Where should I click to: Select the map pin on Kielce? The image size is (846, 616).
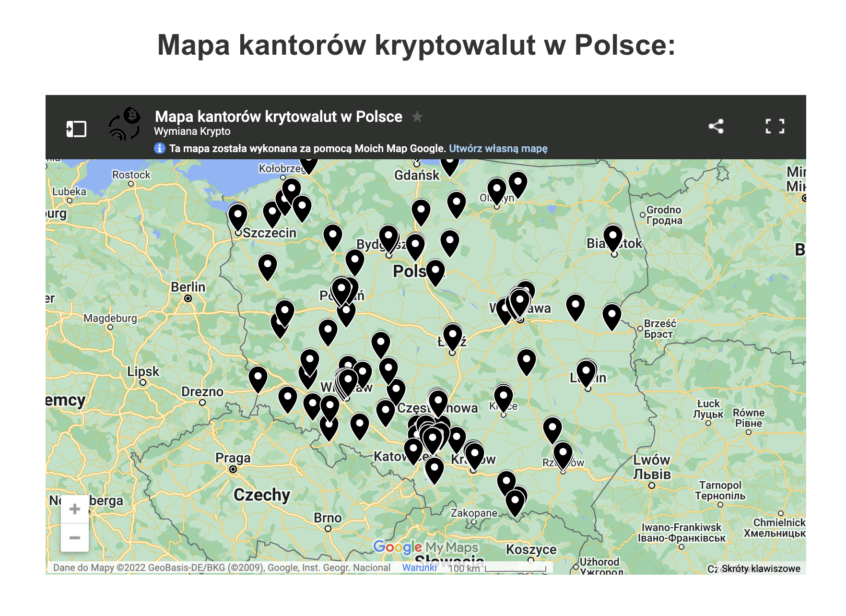click(504, 396)
